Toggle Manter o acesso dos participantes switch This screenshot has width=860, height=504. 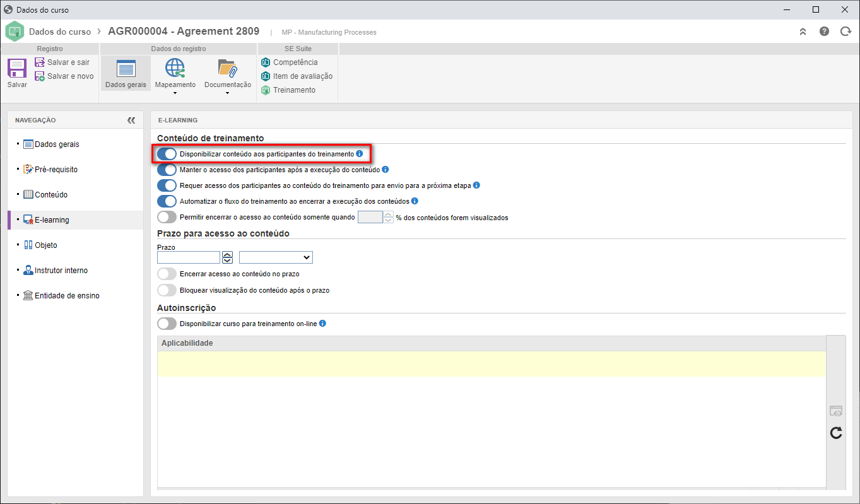click(x=167, y=170)
